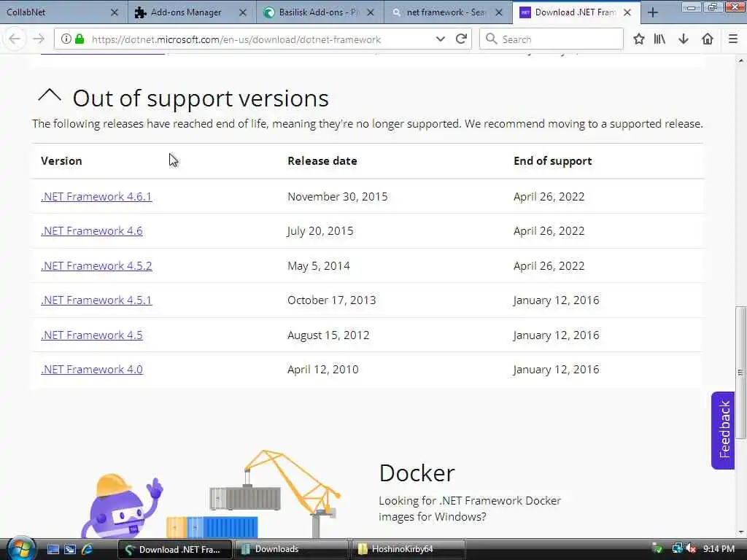Viewport: 747px width, 560px height.
Task: Click the Docker heading
Action: click(417, 472)
